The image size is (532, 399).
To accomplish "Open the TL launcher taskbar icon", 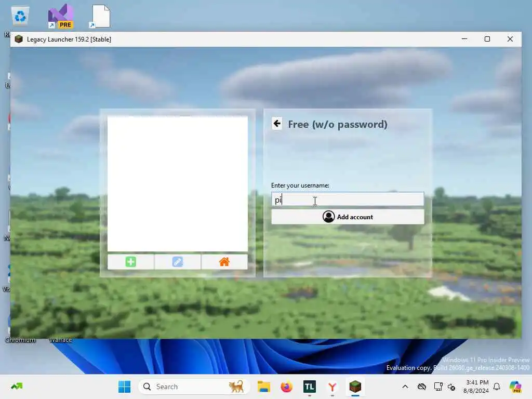I will 310,387.
